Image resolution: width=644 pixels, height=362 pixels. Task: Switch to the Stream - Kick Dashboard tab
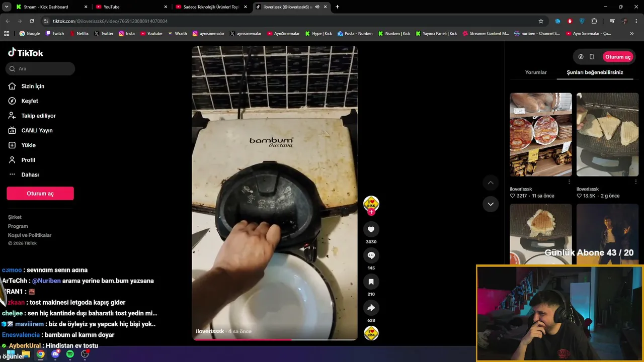coord(52,7)
